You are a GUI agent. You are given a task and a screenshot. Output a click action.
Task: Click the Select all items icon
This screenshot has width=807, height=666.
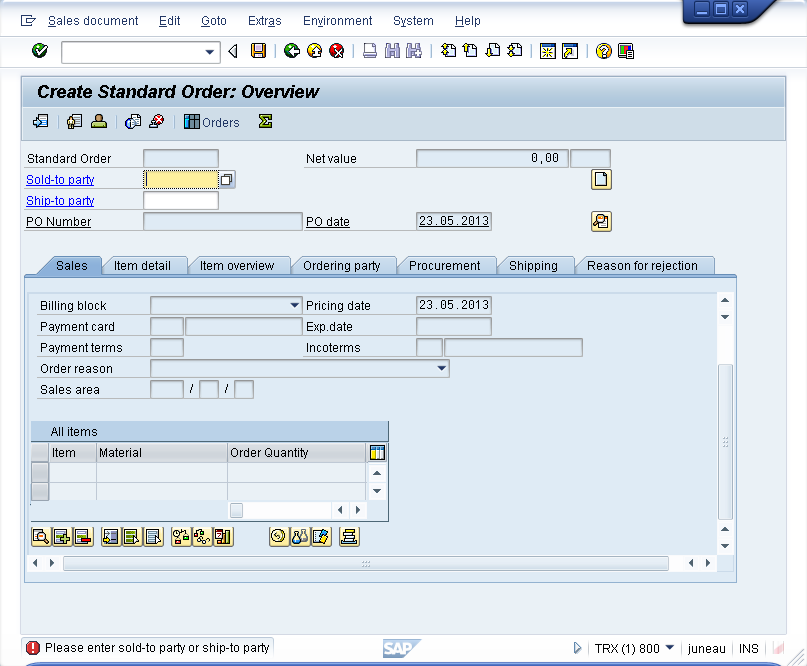(132, 537)
